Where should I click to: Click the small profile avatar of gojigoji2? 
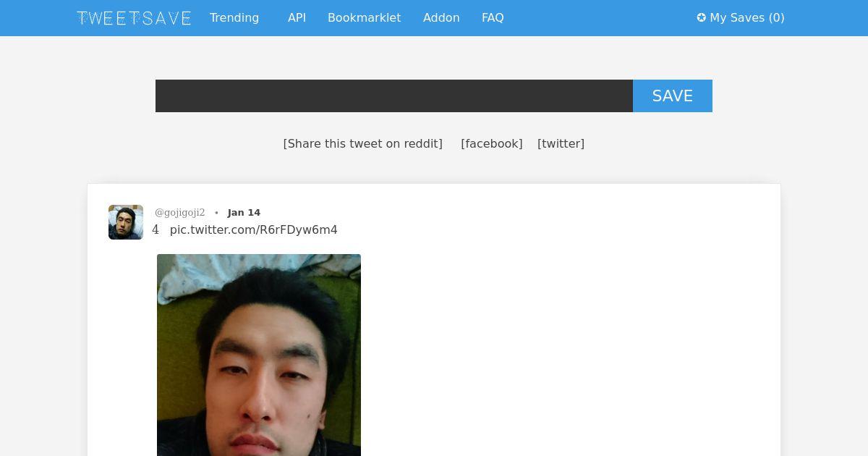[126, 222]
